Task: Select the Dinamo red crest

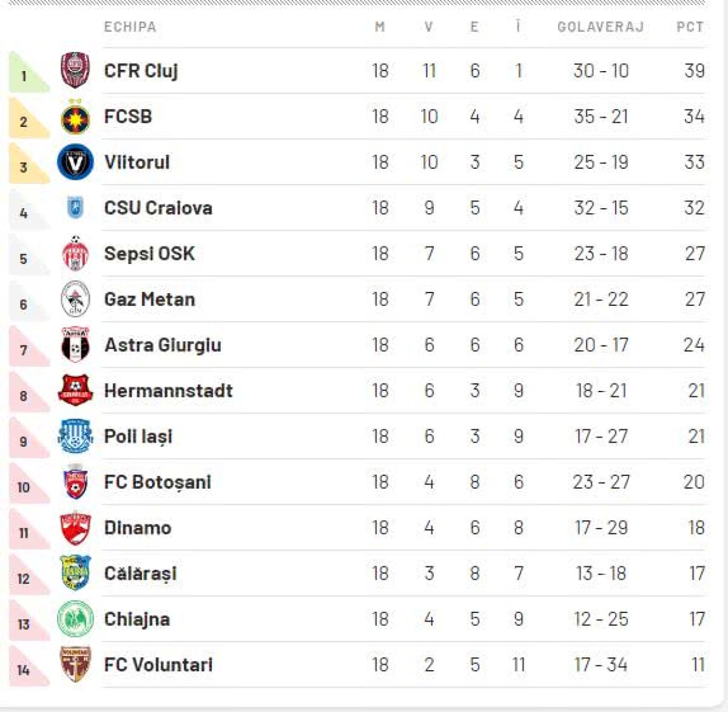Action: [x=75, y=528]
